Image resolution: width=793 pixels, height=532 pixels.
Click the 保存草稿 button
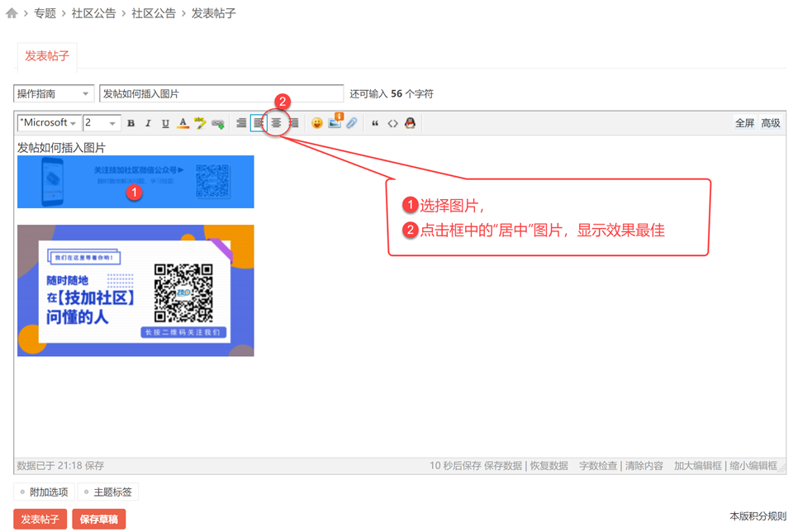click(98, 519)
